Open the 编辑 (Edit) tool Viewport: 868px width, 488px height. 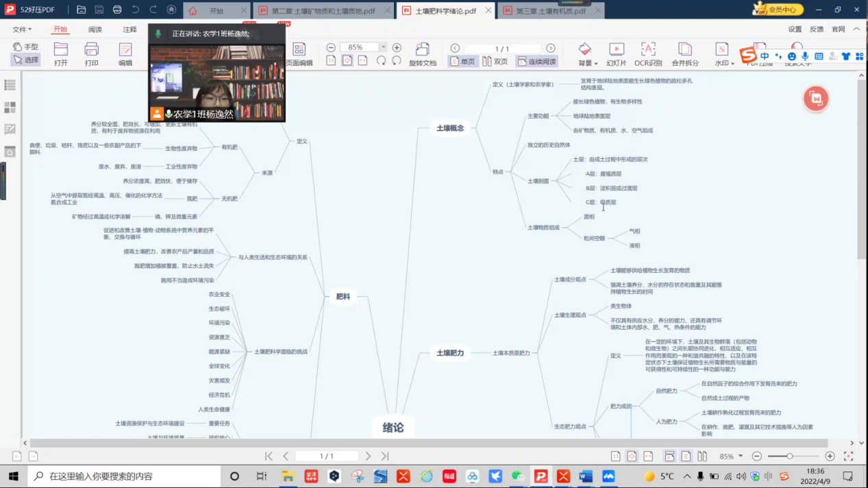click(125, 53)
